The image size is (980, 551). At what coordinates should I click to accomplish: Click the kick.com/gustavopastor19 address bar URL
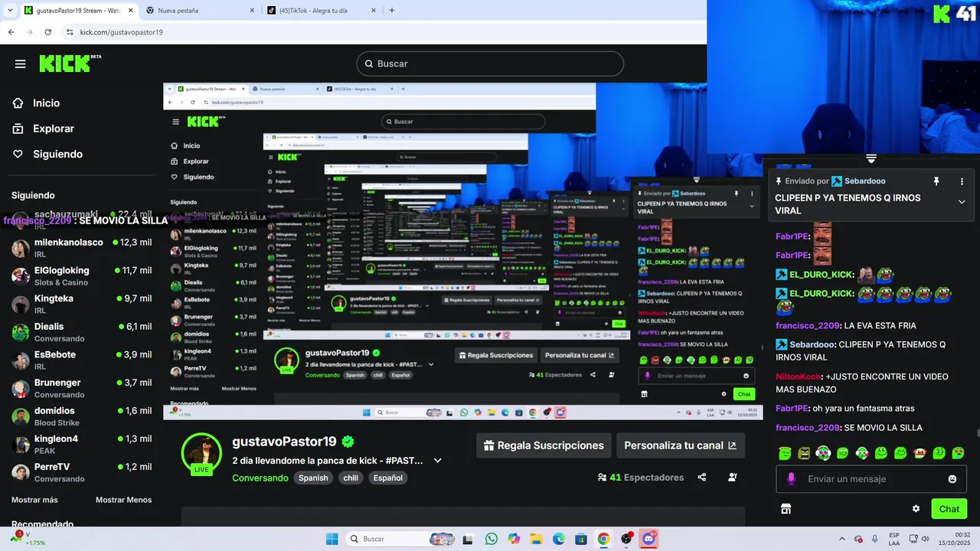[x=122, y=32]
